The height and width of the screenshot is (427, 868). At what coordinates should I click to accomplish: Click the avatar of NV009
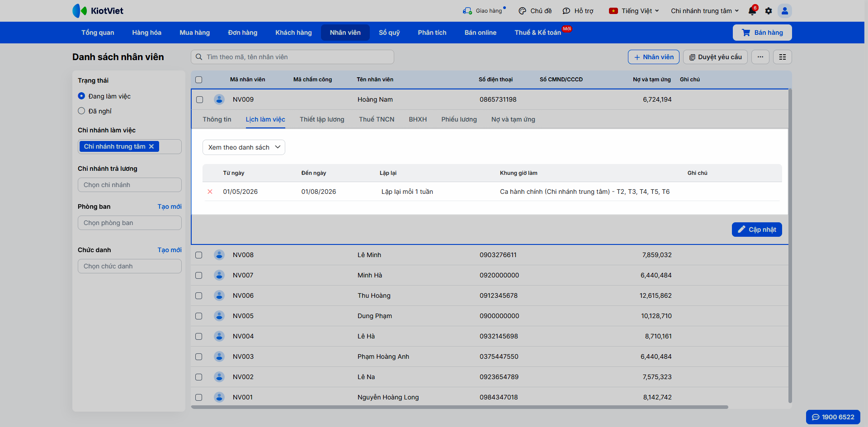pos(219,99)
